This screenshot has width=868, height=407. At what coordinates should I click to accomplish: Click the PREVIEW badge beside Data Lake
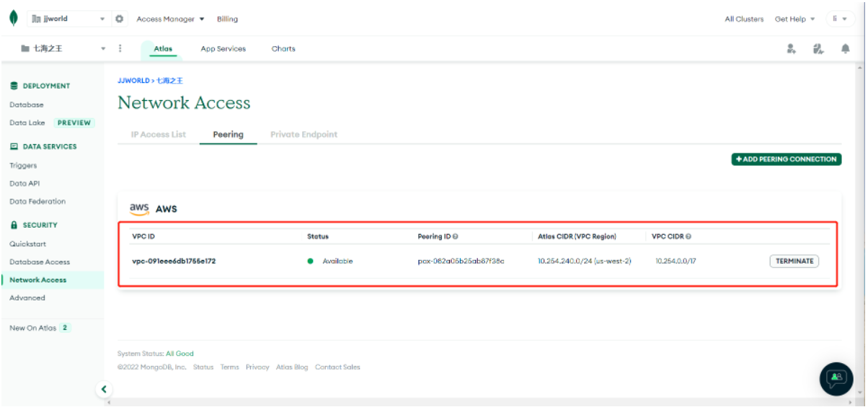[74, 122]
